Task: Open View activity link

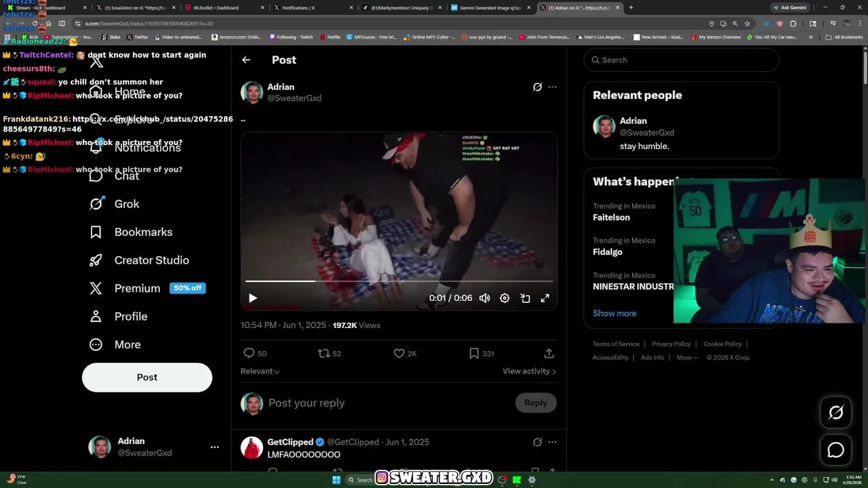Action: (529, 371)
